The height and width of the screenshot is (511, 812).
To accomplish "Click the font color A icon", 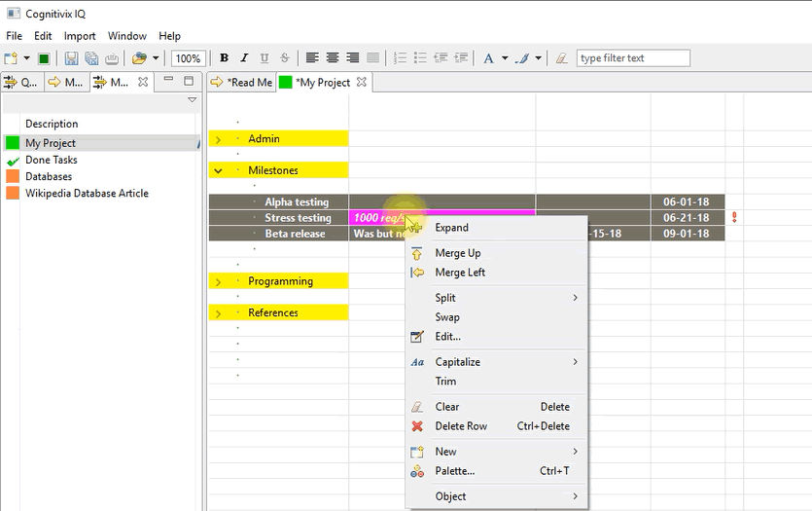I will click(x=488, y=58).
